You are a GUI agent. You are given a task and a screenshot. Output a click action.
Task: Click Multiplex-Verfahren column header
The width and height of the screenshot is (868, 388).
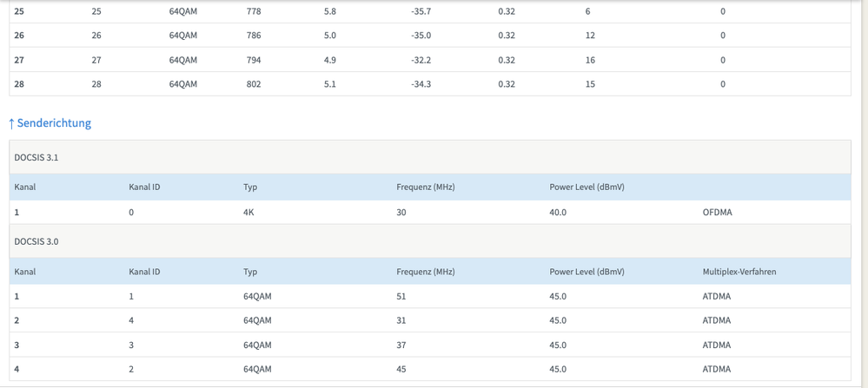739,272
